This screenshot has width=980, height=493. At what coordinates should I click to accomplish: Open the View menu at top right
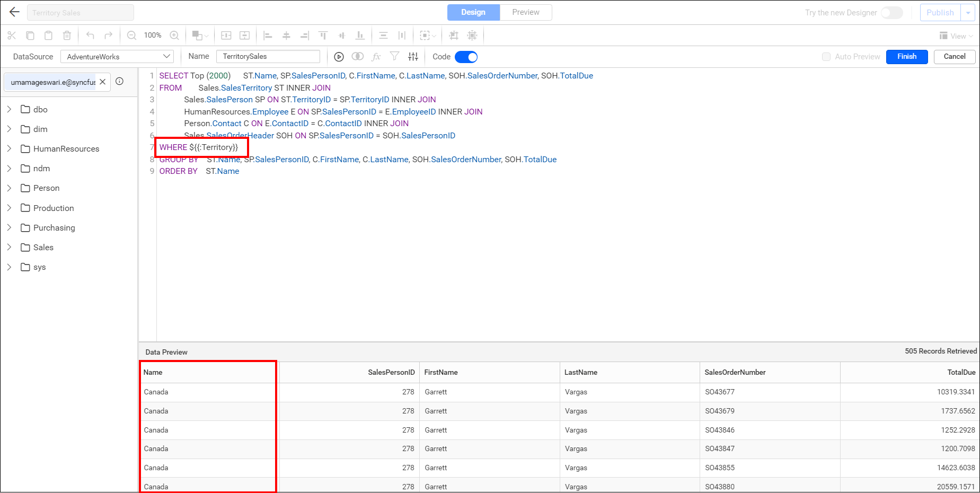956,36
